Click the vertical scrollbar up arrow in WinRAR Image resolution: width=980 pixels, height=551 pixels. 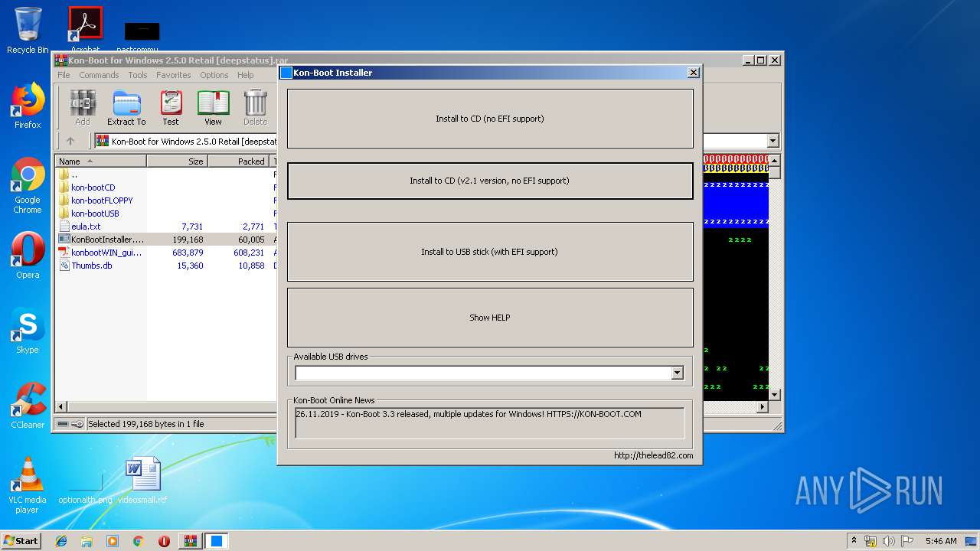[x=774, y=161]
